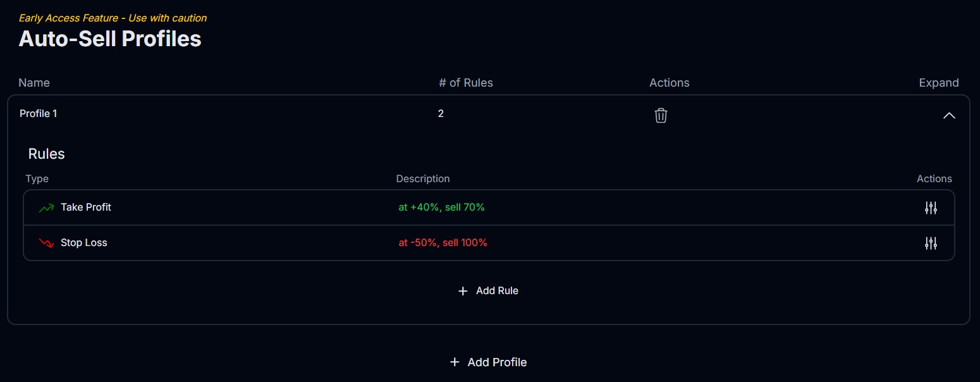Screen dimensions: 980x382
Task: Open the Take Profit rule settings sliders icon
Action: click(931, 207)
